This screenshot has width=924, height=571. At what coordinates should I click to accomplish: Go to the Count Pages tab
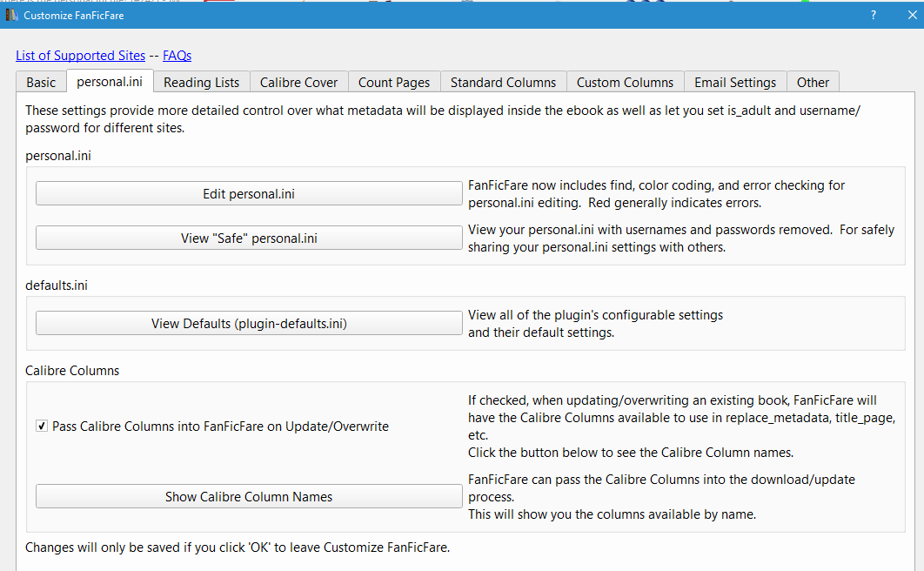[394, 83]
